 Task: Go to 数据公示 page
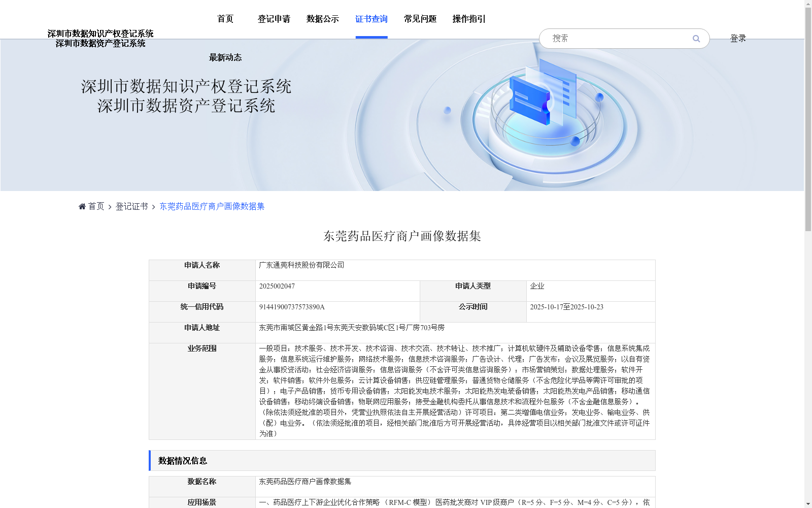[323, 19]
